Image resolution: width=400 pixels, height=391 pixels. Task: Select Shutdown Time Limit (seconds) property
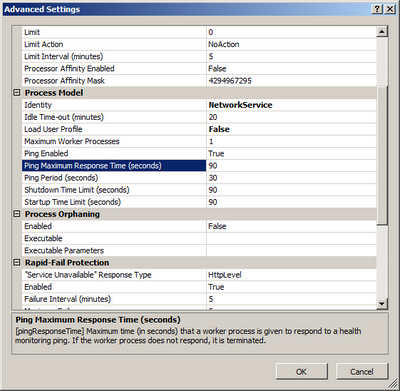114,190
